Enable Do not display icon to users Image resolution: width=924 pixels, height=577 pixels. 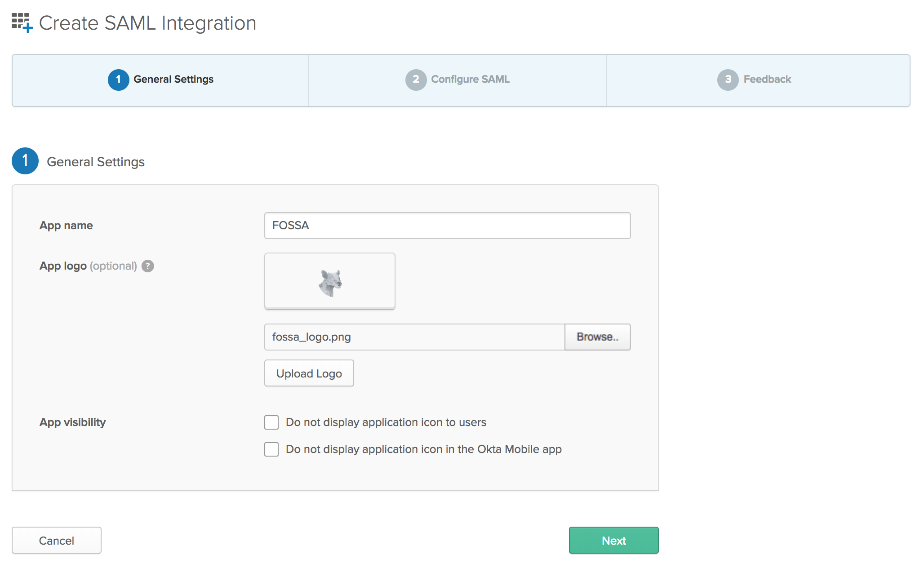(271, 422)
